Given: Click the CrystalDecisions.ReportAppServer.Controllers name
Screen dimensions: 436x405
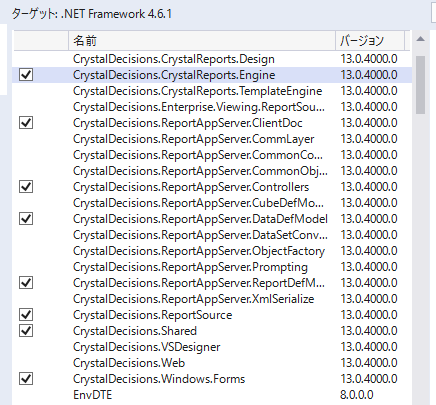Looking at the screenshot, I should (x=191, y=187).
